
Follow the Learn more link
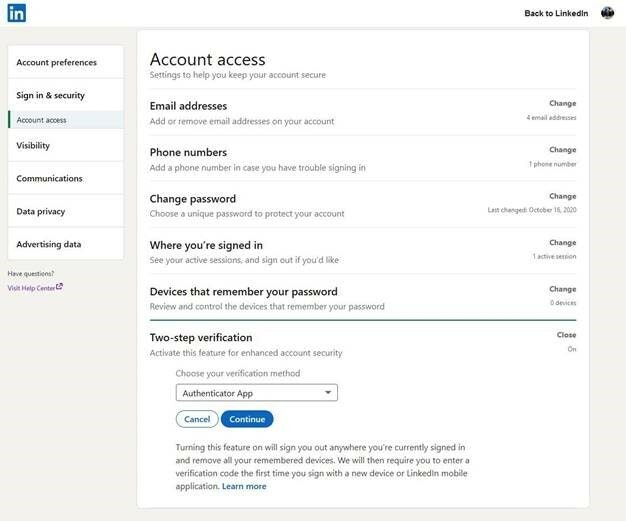244,486
